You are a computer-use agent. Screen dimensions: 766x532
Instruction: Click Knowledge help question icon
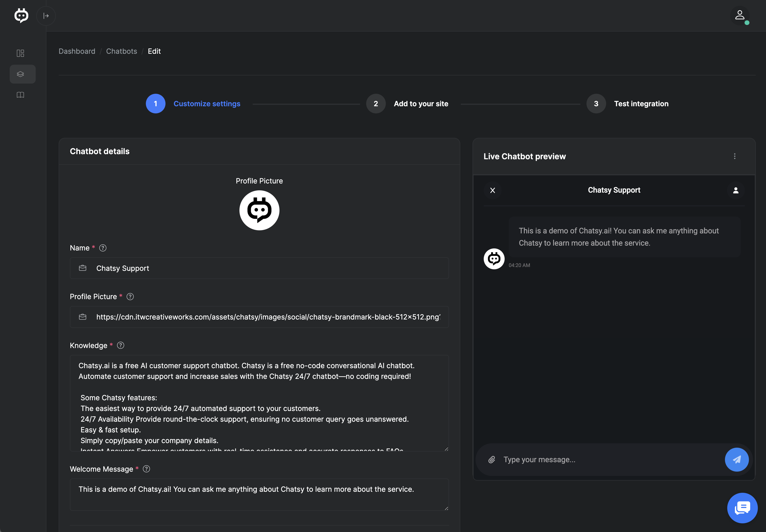pyautogui.click(x=120, y=346)
